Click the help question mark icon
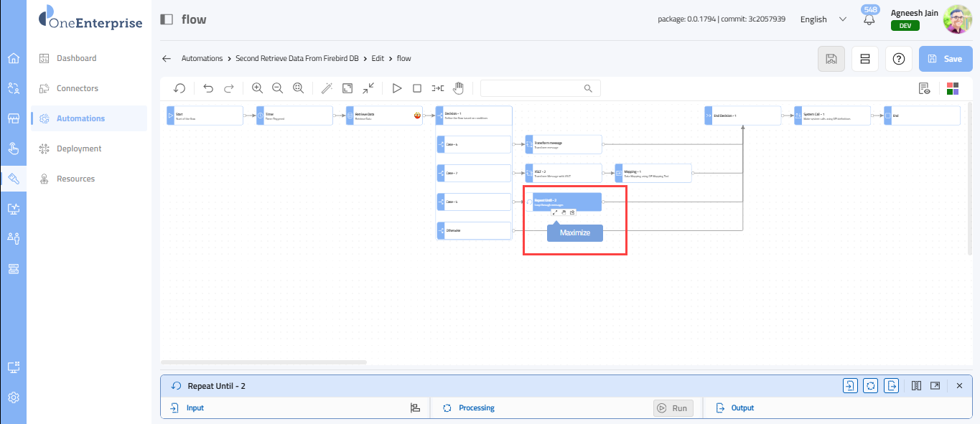The image size is (980, 424). click(x=898, y=59)
